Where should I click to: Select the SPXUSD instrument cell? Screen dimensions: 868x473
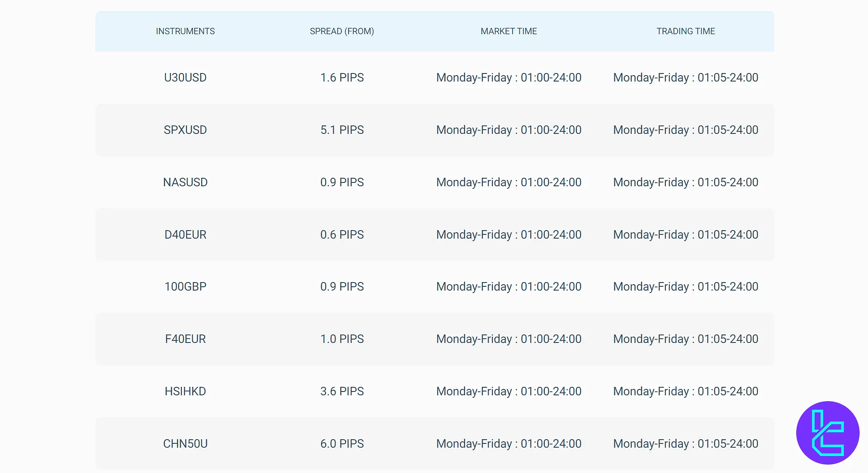tap(185, 130)
